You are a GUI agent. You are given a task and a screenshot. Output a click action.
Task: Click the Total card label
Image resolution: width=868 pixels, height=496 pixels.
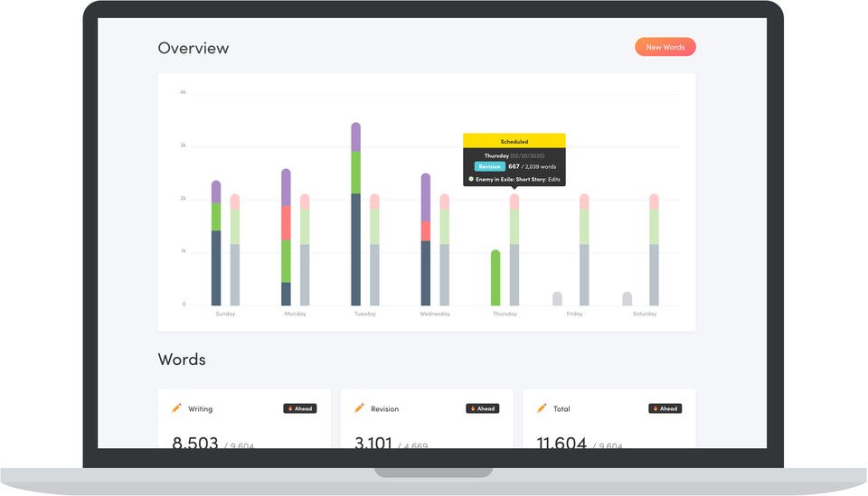click(561, 409)
